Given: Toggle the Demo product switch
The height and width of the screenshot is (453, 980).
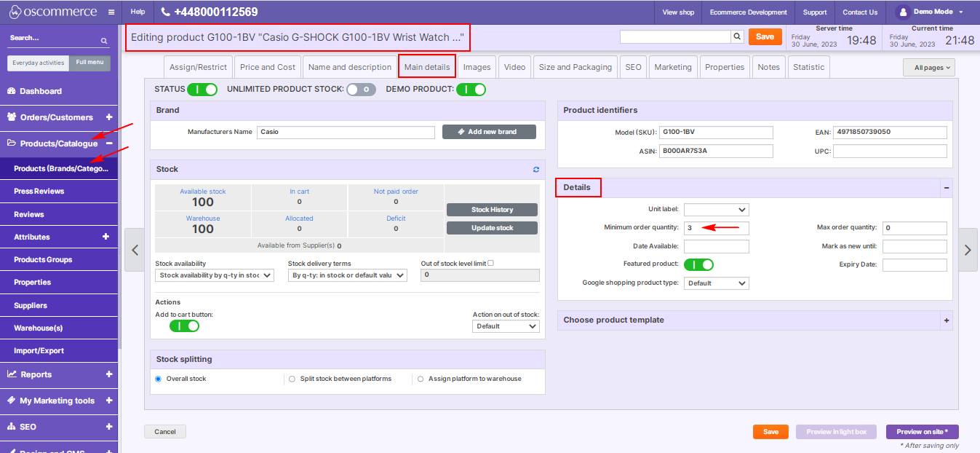Looking at the screenshot, I should click(471, 90).
